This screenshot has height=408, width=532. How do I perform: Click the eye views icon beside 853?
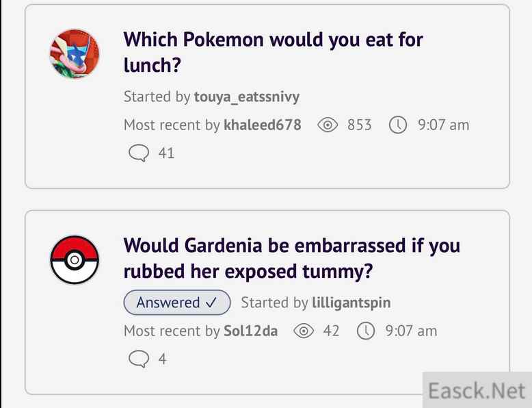click(x=329, y=125)
